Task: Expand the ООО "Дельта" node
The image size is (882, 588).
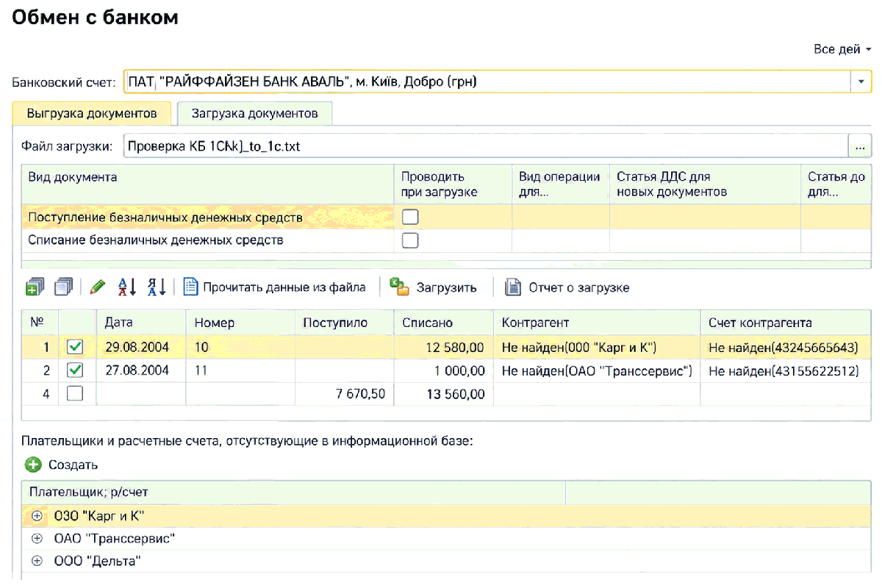Action: click(37, 562)
